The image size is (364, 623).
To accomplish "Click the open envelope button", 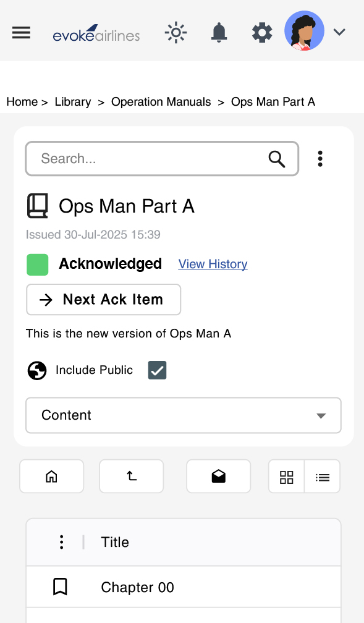I will [219, 476].
